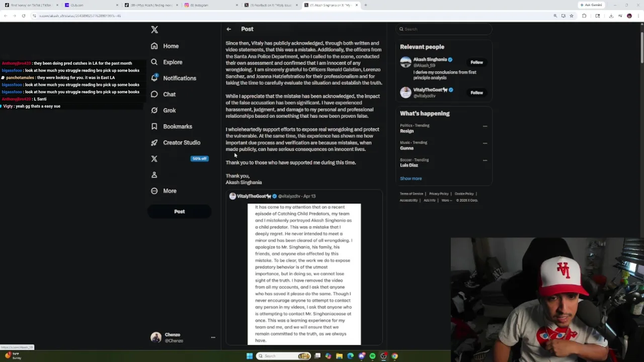Open Task View on taskbar

(317, 356)
